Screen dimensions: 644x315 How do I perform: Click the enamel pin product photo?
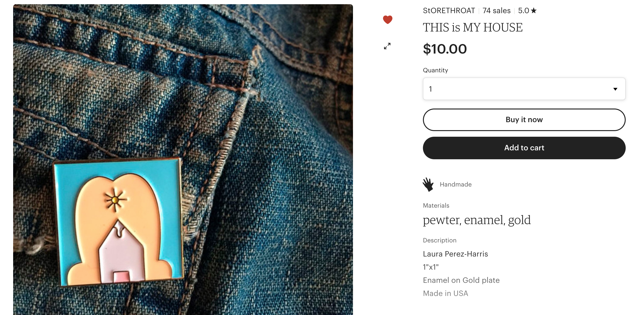pyautogui.click(x=183, y=160)
